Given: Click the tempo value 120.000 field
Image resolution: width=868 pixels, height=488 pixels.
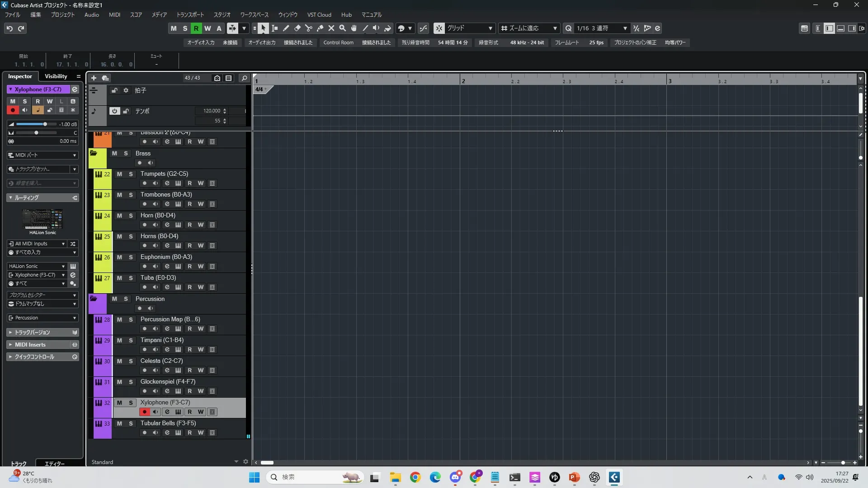Looking at the screenshot, I should [212, 111].
